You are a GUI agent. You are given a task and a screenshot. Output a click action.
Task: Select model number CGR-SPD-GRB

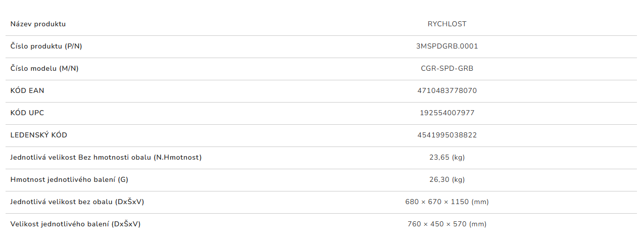447,68
